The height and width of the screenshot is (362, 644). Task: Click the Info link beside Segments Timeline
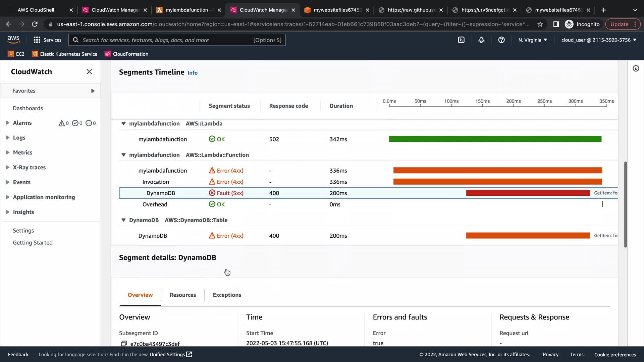pos(192,73)
